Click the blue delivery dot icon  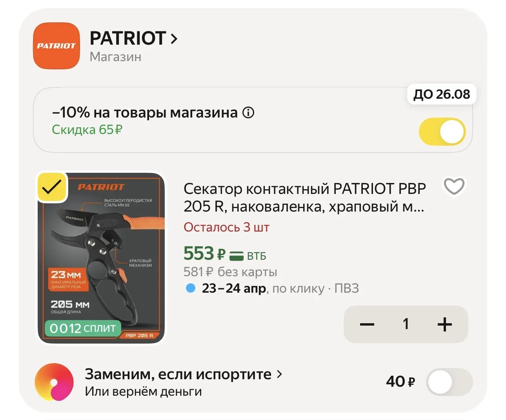[x=191, y=288]
